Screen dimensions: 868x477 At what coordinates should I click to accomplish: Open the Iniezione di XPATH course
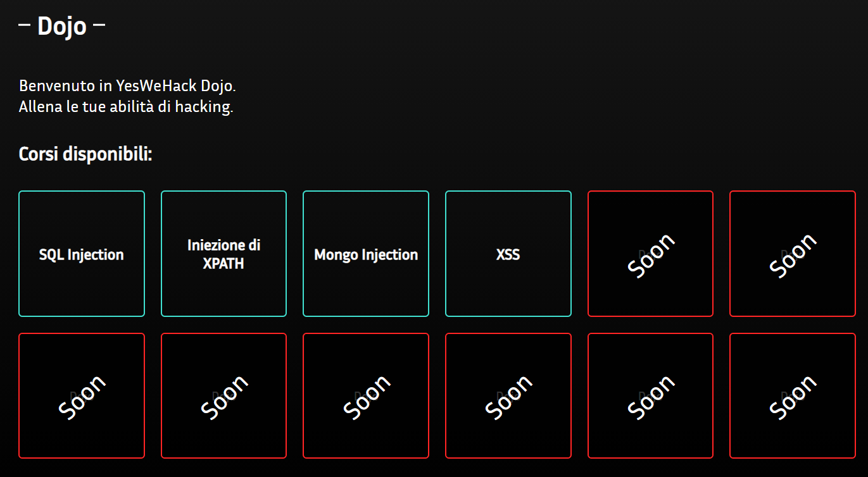click(223, 254)
